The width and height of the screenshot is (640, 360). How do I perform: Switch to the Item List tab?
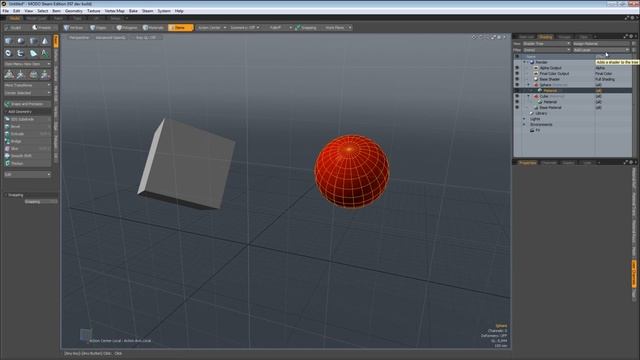[x=526, y=37]
